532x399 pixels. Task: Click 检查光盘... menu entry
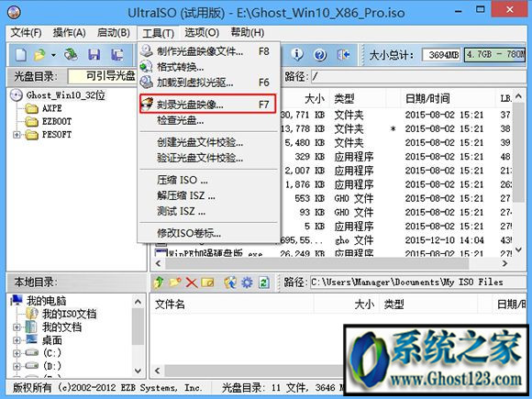pyautogui.click(x=208, y=120)
